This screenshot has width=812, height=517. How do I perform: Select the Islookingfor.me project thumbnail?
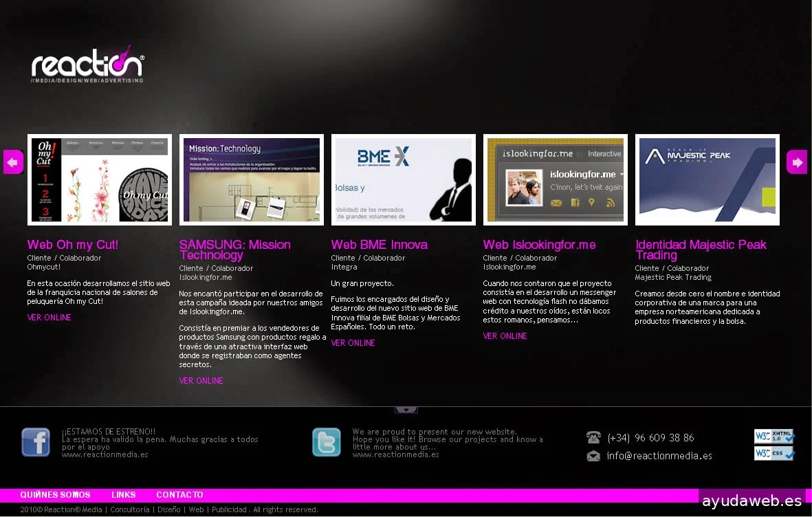(555, 179)
